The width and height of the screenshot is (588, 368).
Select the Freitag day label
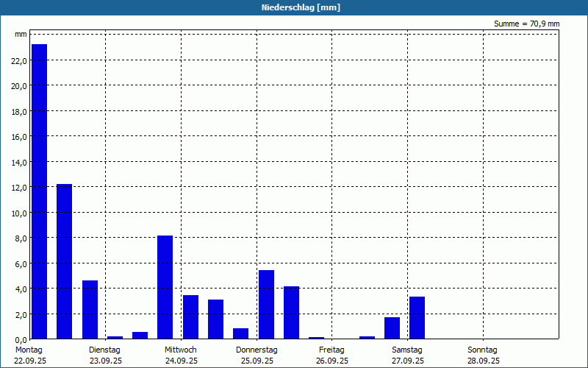coord(331,350)
